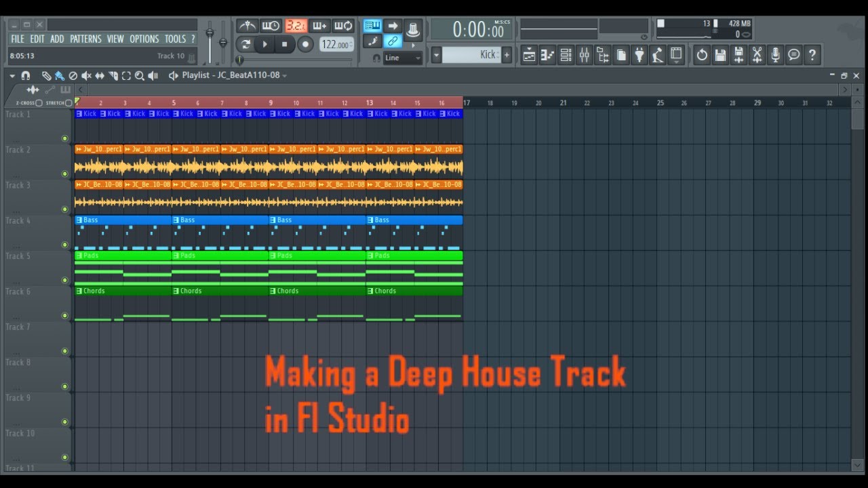The height and width of the screenshot is (488, 868).
Task: Select the Paint brush tool
Action: pos(60,76)
